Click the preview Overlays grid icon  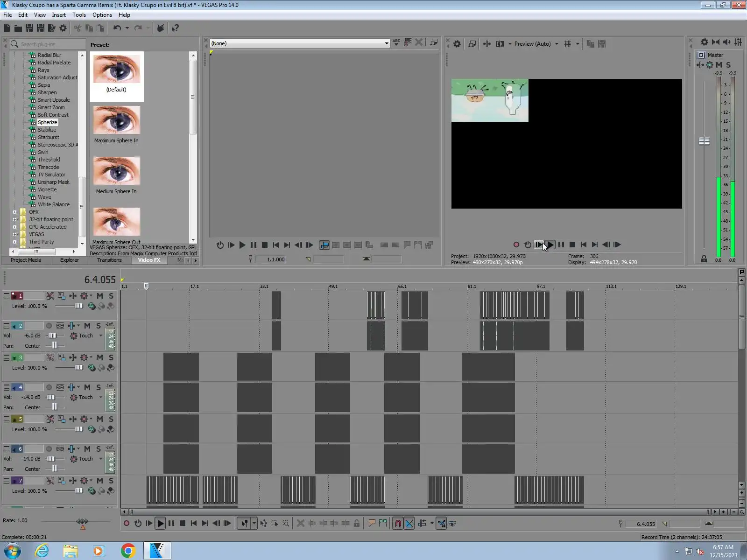(x=568, y=44)
